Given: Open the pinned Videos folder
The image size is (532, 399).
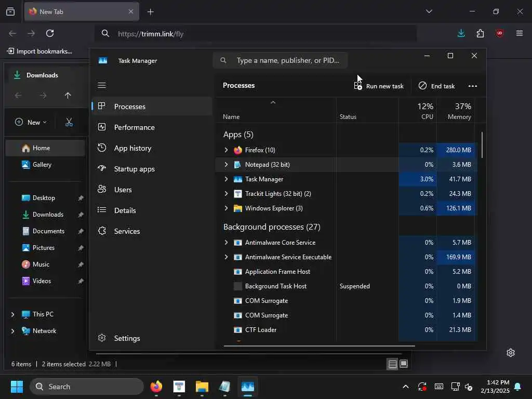Looking at the screenshot, I should click(x=45, y=281).
